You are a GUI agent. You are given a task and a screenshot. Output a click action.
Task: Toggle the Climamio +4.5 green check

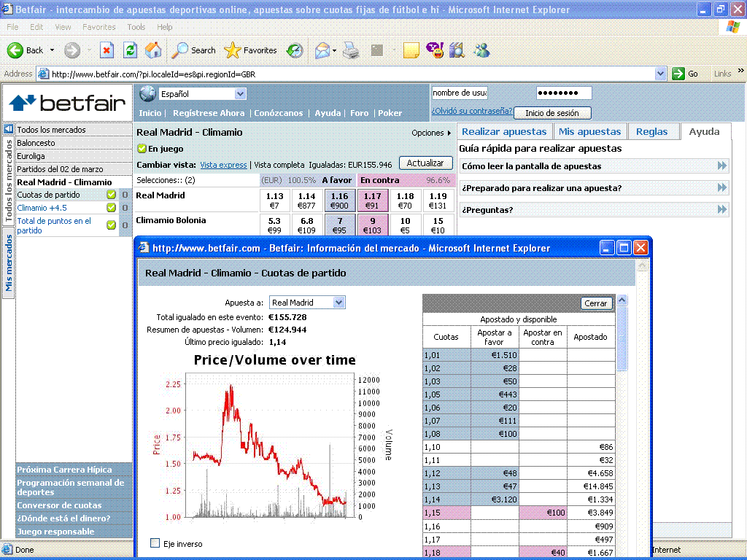point(111,208)
